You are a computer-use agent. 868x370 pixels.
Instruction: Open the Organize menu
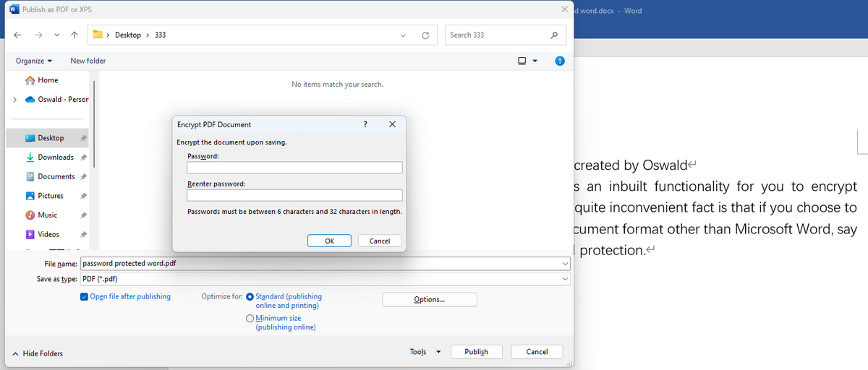coord(34,61)
